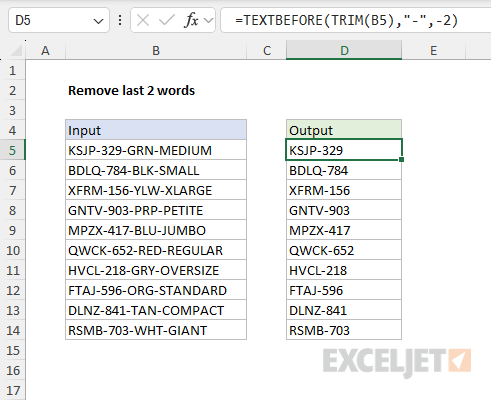Image resolution: width=491 pixels, height=400 pixels.
Task: Select cell QWCK-652-RED-REGULAR
Action: (x=156, y=250)
